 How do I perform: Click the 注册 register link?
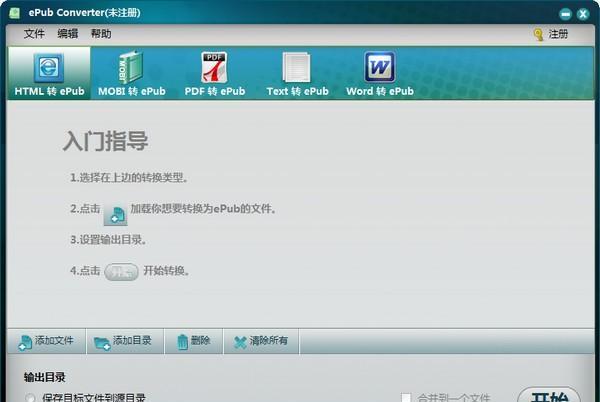(x=558, y=34)
